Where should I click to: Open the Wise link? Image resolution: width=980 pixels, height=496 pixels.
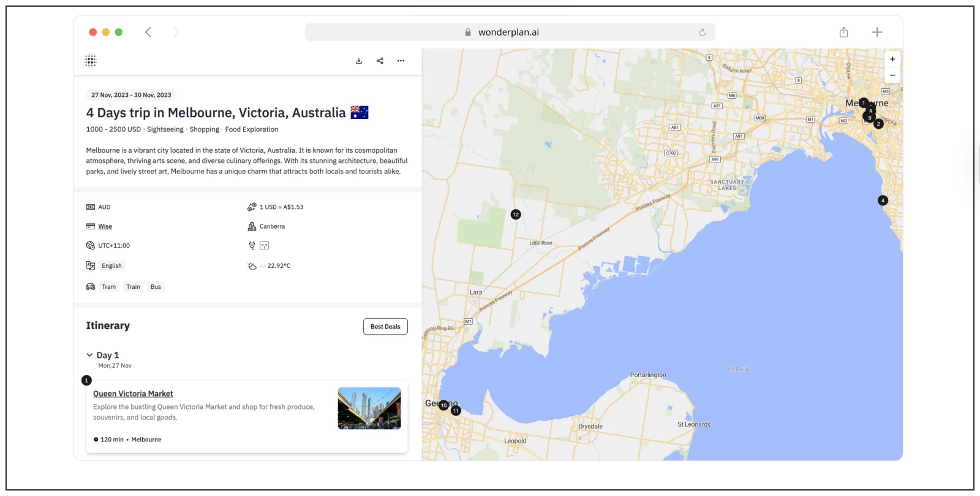(x=105, y=227)
